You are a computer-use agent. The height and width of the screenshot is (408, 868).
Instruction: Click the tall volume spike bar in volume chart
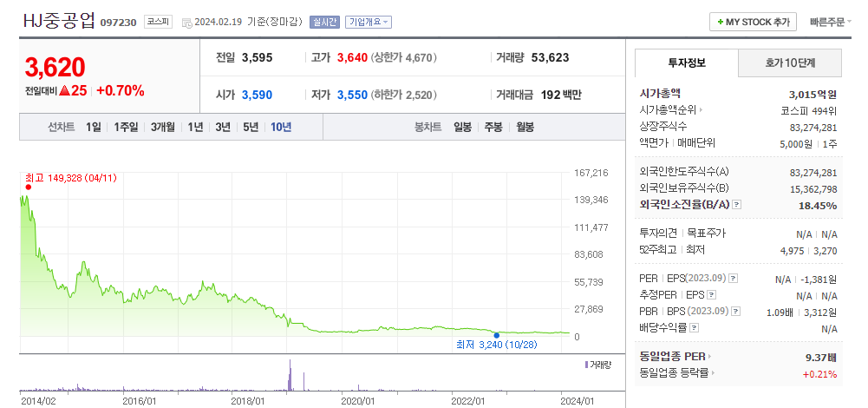coord(290,376)
